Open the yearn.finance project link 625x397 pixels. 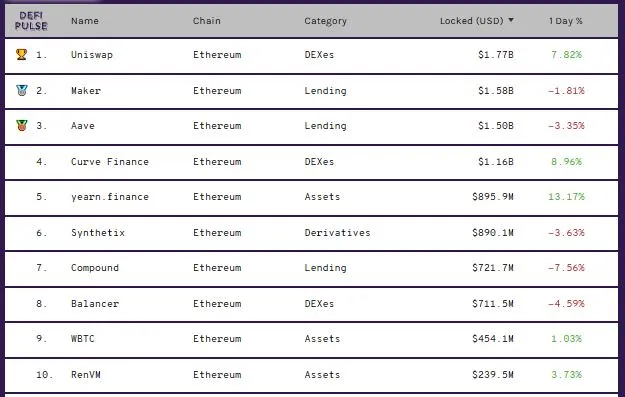(110, 197)
